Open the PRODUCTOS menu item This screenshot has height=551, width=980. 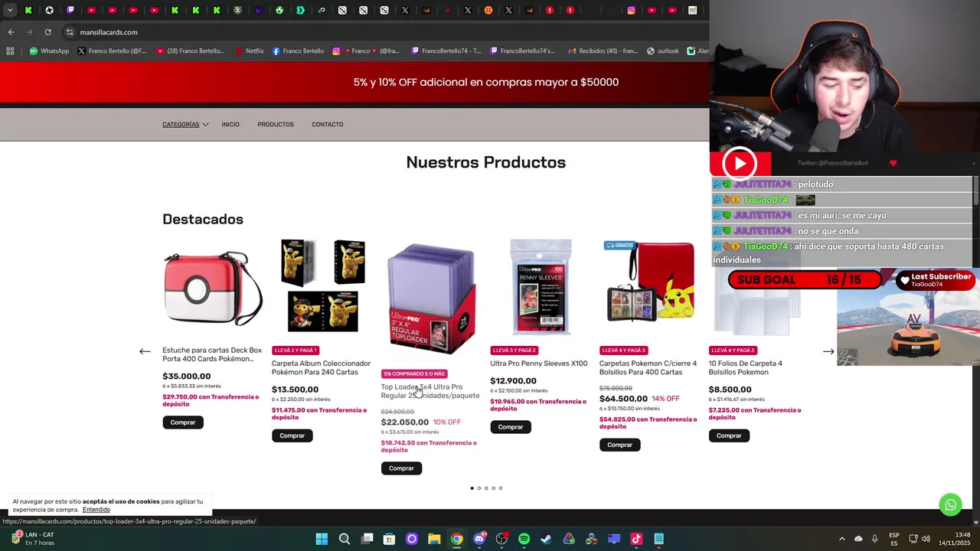tap(276, 125)
